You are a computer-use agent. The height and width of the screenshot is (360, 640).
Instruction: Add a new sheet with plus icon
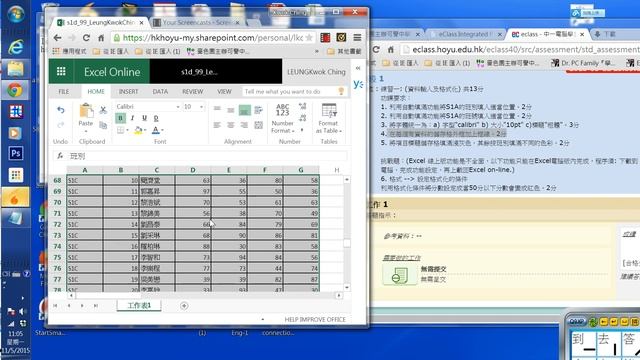[x=184, y=306]
